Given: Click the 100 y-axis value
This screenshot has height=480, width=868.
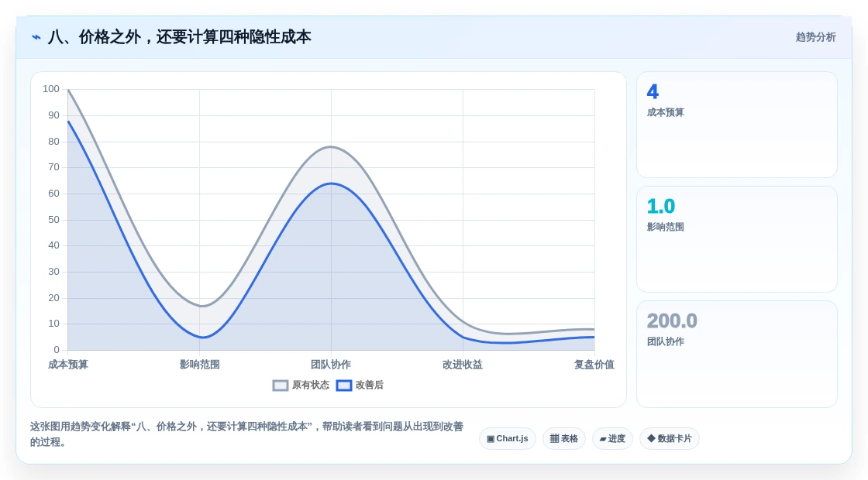Looking at the screenshot, I should pyautogui.click(x=51, y=89).
